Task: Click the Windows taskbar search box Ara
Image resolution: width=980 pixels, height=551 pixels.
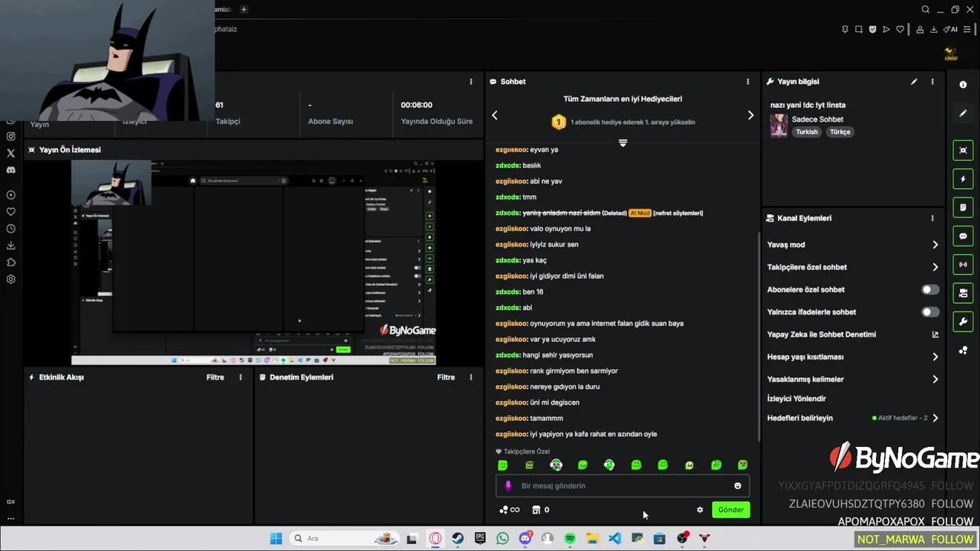Action: tap(345, 539)
